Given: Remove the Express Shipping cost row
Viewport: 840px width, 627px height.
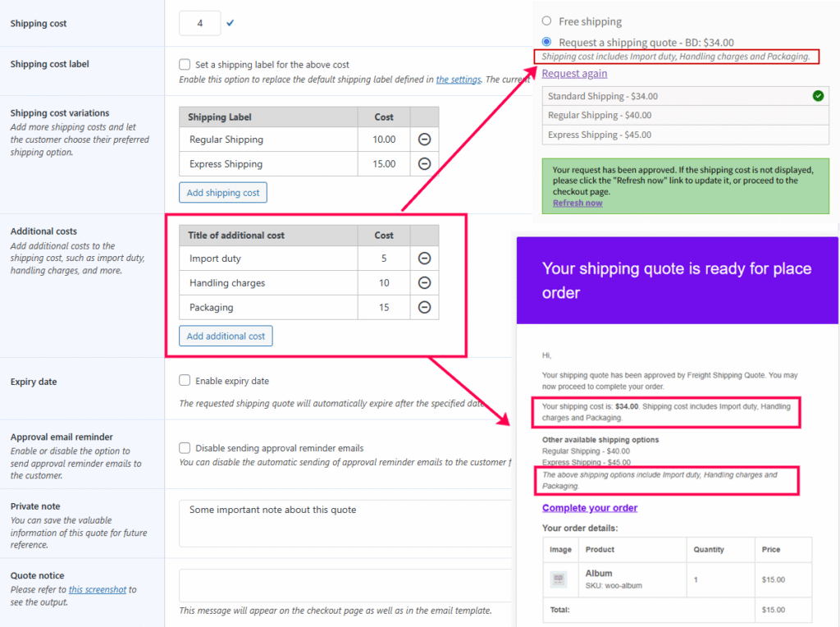Looking at the screenshot, I should tap(424, 163).
